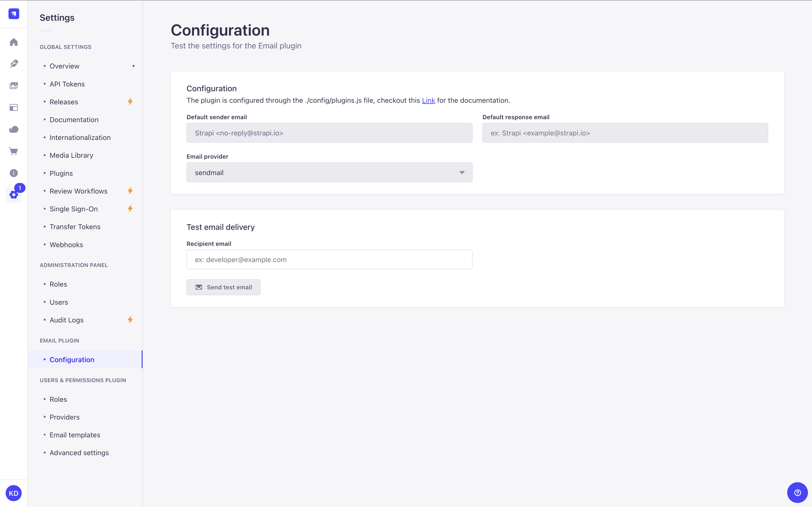The width and height of the screenshot is (812, 507).
Task: Click the Strapi logo at the top
Action: point(14,14)
